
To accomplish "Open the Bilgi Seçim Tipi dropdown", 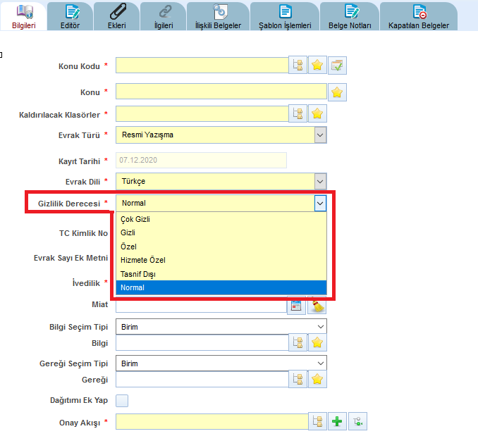I will point(221,327).
